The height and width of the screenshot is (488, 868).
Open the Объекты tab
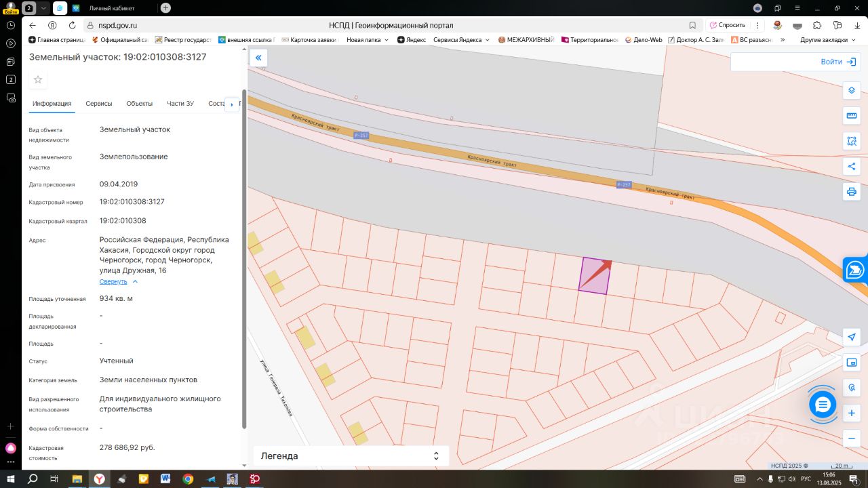[139, 104]
